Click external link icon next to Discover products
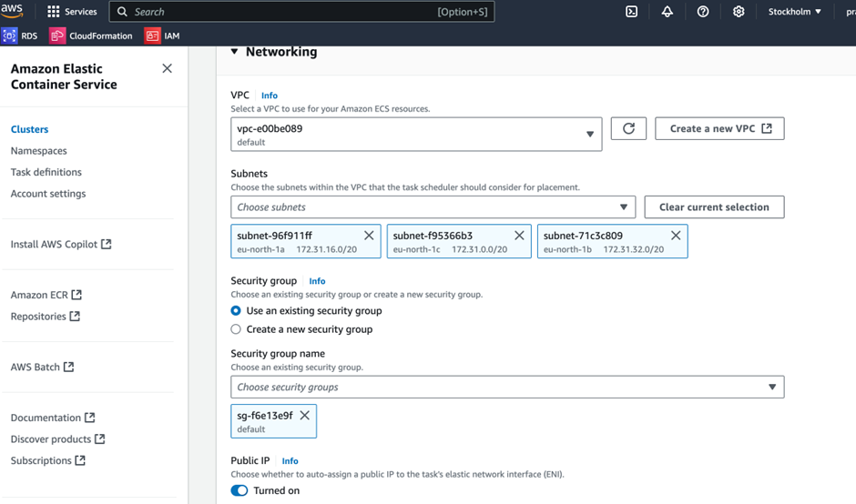The image size is (856, 504). [x=100, y=438]
